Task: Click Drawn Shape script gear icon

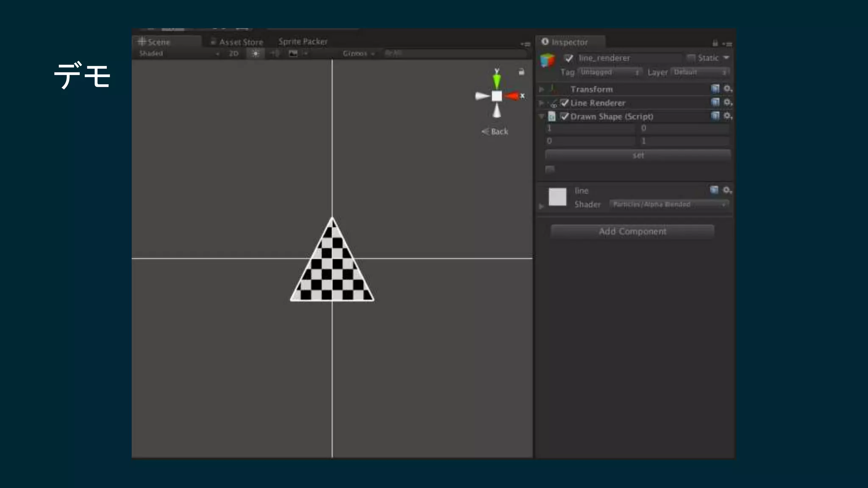Action: pyautogui.click(x=727, y=116)
